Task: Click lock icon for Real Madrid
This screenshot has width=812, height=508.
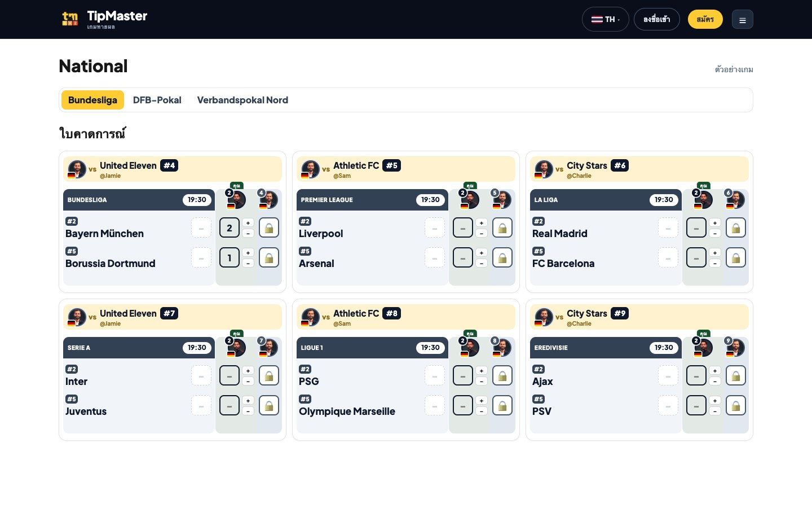Action: click(736, 228)
